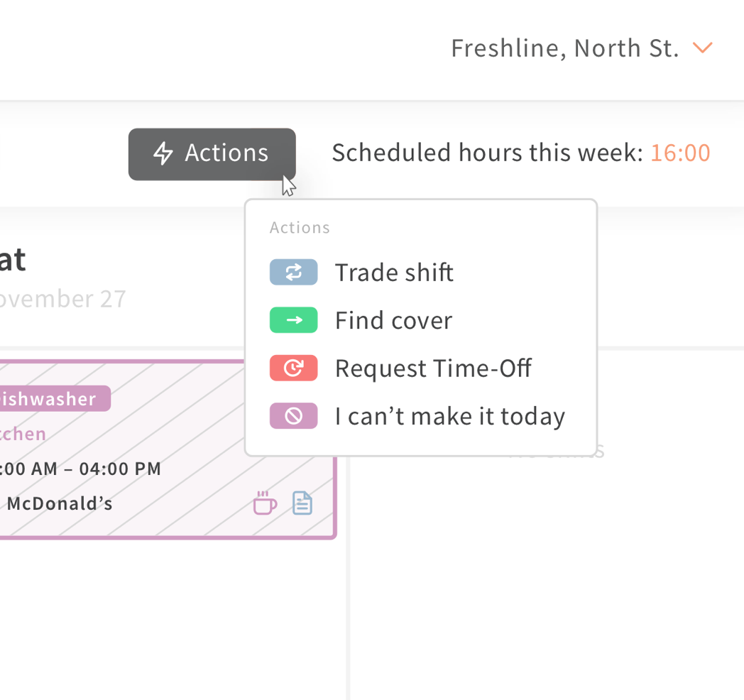The image size is (744, 700).
Task: Click the blue Trade shift swap icon
Action: (x=293, y=272)
